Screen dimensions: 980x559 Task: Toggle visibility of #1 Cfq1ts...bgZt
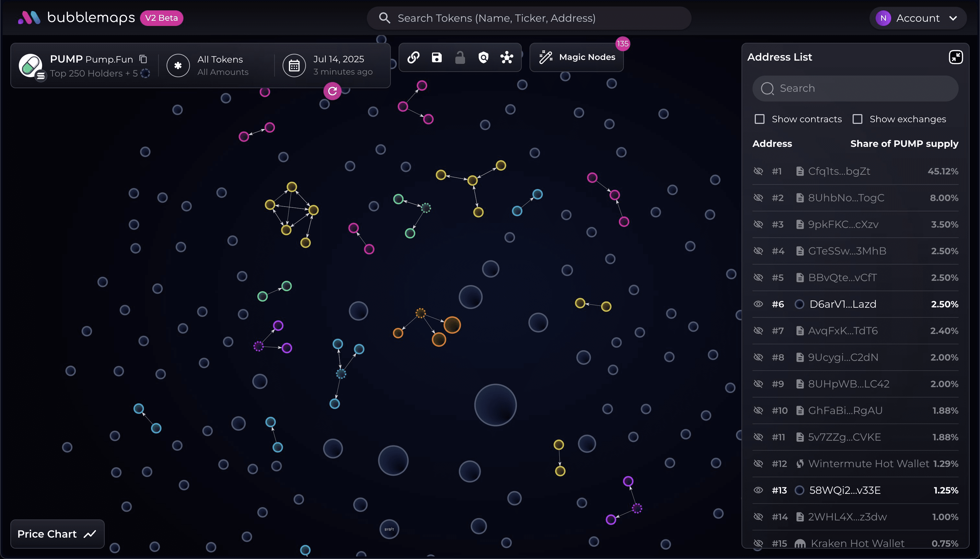758,171
